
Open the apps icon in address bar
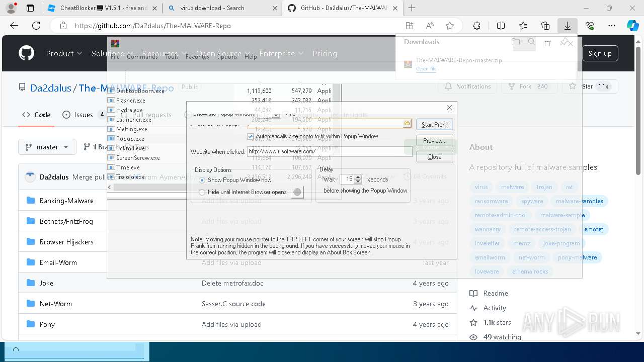point(410,26)
